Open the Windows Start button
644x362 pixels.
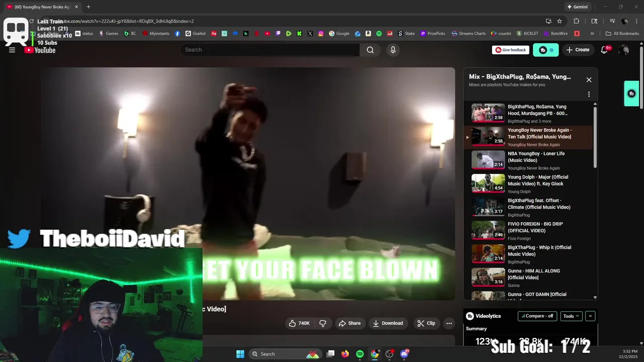click(x=240, y=354)
